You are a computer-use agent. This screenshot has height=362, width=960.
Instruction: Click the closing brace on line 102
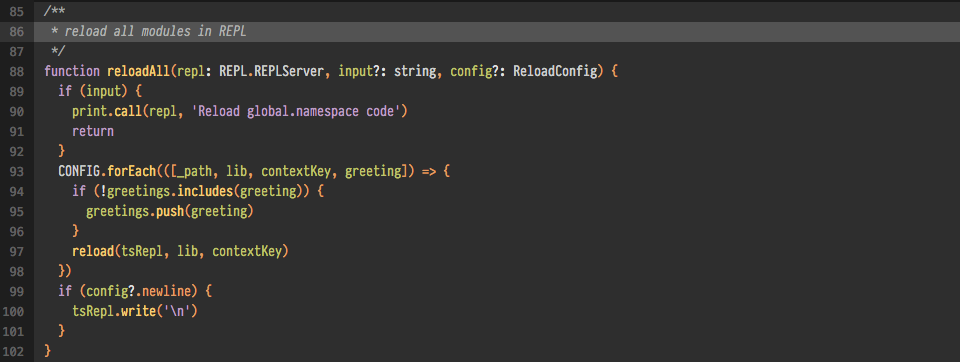point(48,351)
